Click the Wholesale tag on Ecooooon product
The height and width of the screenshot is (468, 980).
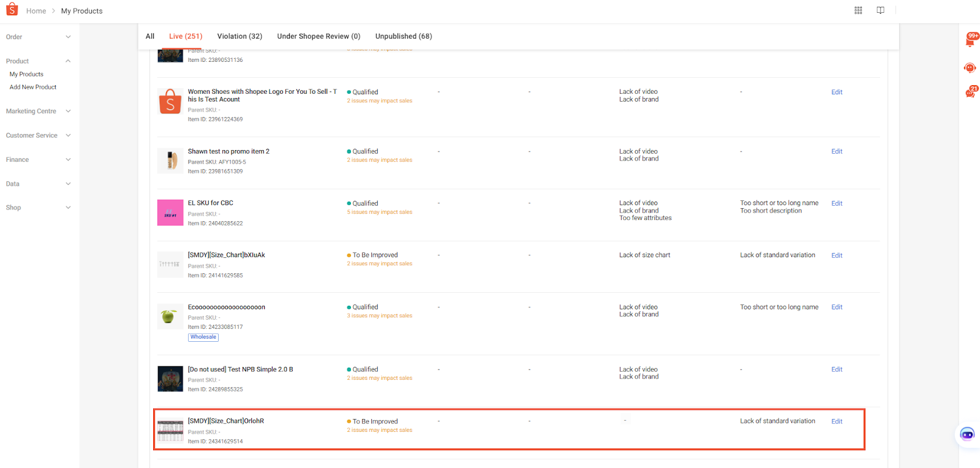[x=203, y=337]
